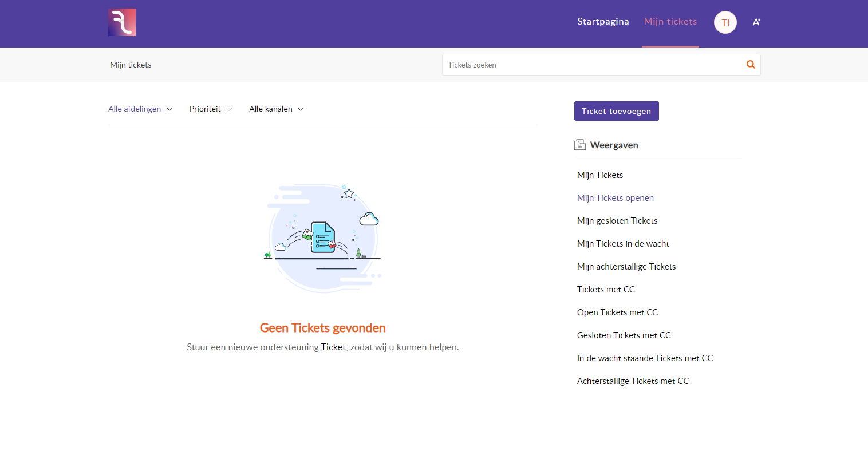The height and width of the screenshot is (463, 868).
Task: Click the orange search magnifier icon
Action: click(751, 65)
